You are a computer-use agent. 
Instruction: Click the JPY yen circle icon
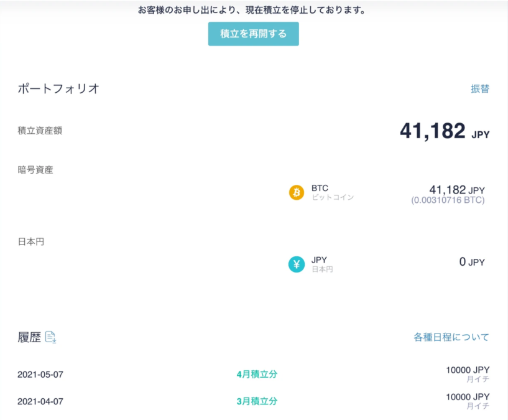tap(297, 264)
